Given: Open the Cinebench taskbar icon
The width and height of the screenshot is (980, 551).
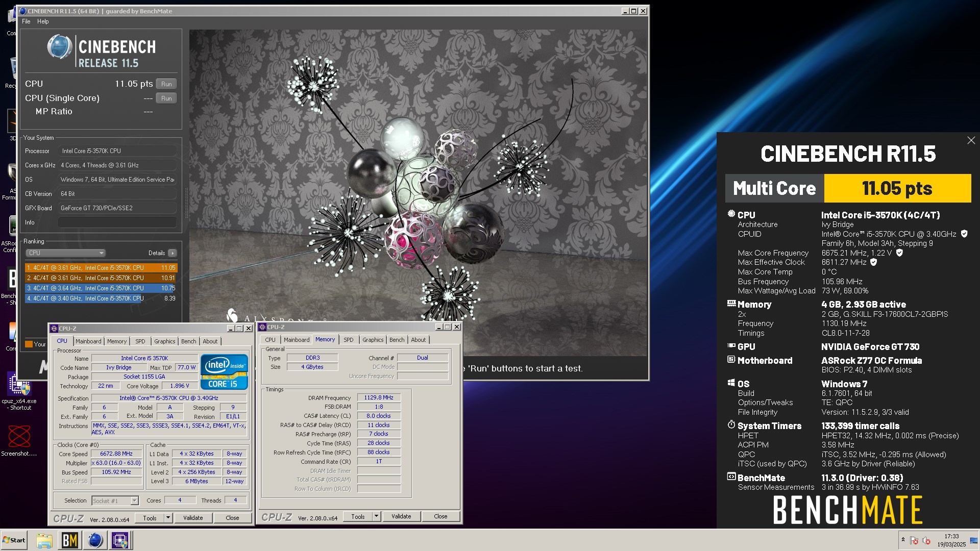Looking at the screenshot, I should point(95,540).
